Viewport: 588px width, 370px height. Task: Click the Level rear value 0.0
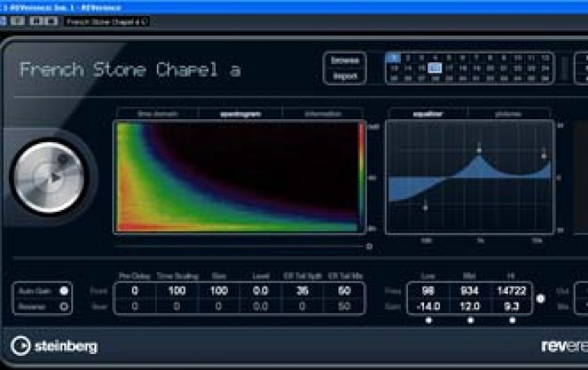pos(261,306)
